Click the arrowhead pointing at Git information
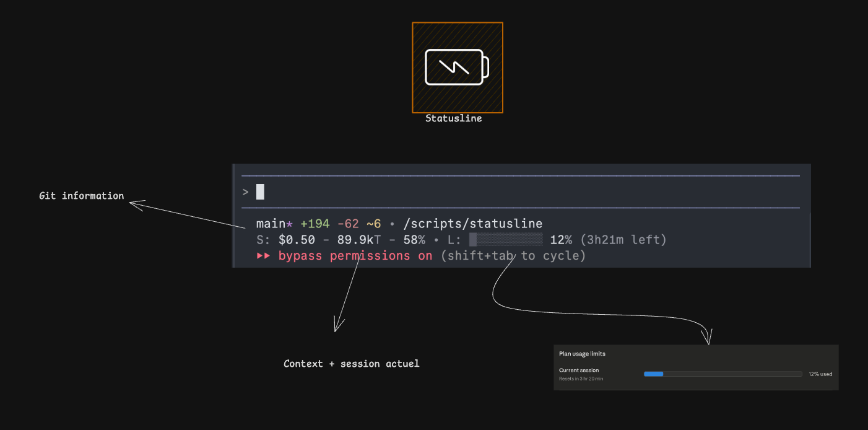The image size is (868, 430). click(x=136, y=204)
